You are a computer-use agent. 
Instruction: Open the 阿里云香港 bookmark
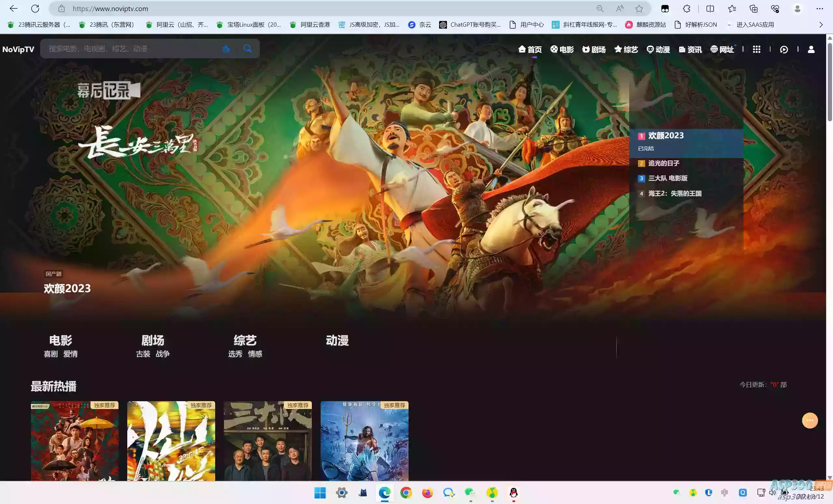click(310, 25)
